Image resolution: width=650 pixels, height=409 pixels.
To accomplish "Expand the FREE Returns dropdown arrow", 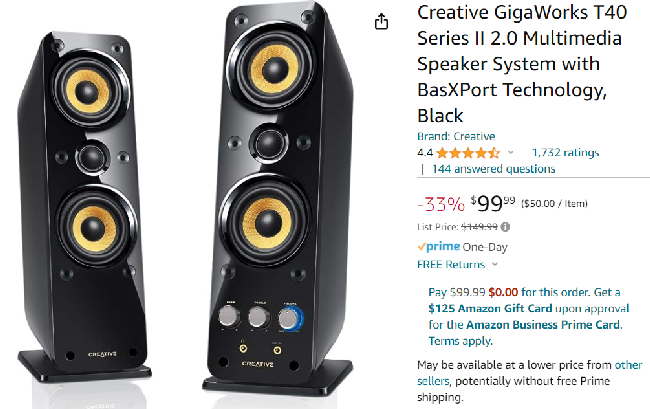I will point(494,265).
